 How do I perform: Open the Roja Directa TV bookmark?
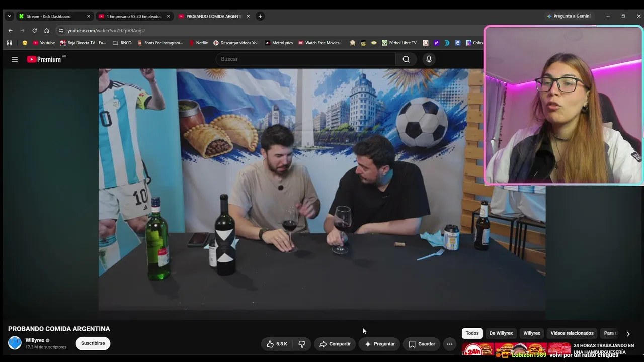click(83, 43)
